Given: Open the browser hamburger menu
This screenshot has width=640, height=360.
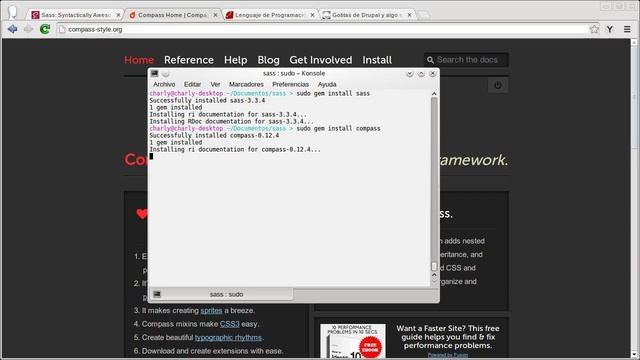Looking at the screenshot, I should [627, 29].
